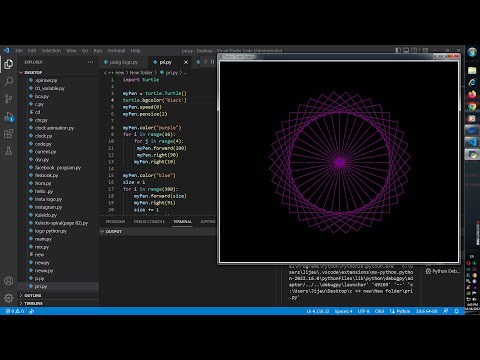Switch to Python turtle window taskbar icon

472,155
